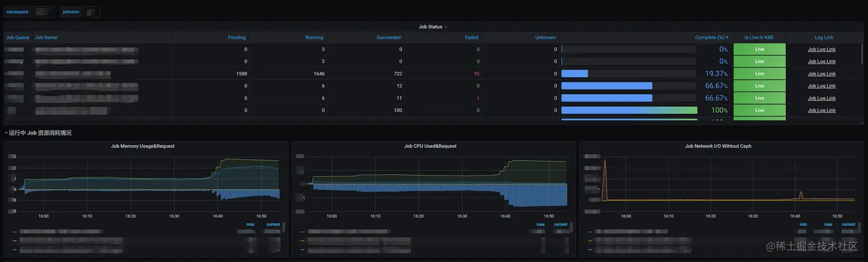Collapse the 运行中 Job 资源消耗情况 row

pyautogui.click(x=38, y=133)
